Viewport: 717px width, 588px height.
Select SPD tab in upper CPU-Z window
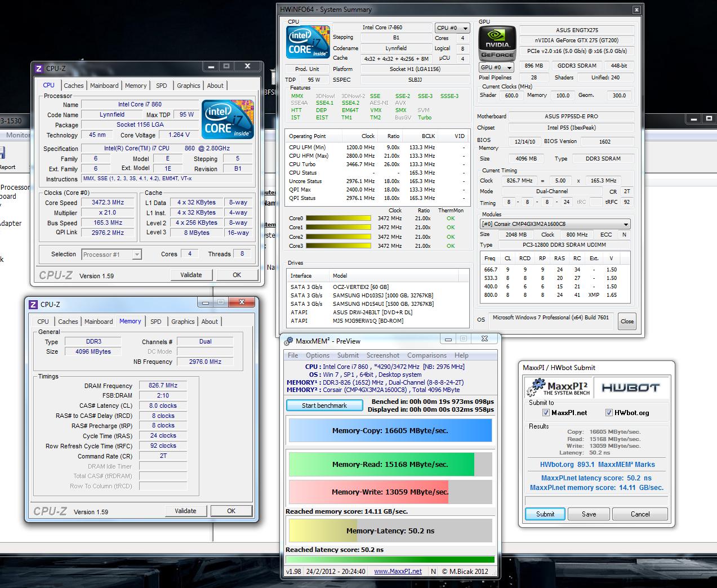(x=162, y=86)
